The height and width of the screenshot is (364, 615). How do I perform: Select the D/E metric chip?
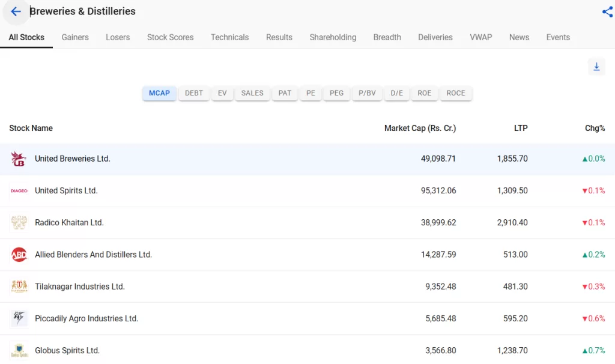coord(396,93)
